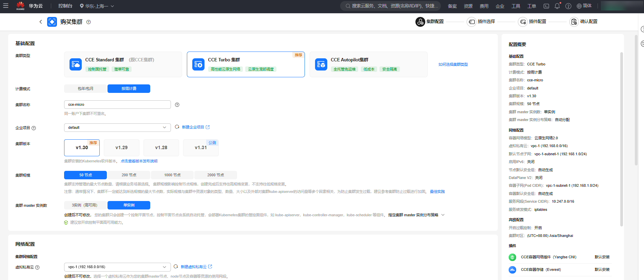Viewport: 644px width, 280px height.
Task: Open the 企业项目 default dropdown
Action: click(117, 127)
